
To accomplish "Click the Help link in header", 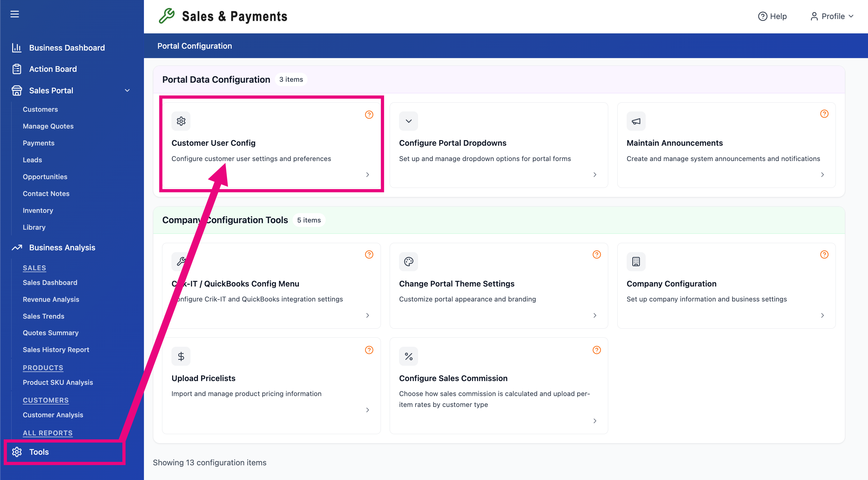I will point(772,16).
